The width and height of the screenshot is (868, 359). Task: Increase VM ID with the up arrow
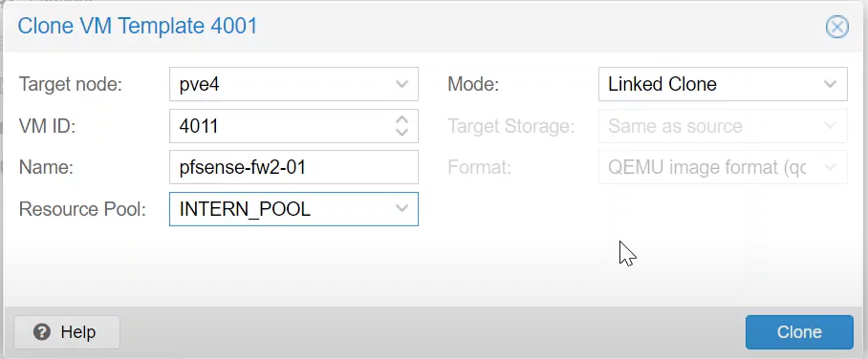(401, 120)
